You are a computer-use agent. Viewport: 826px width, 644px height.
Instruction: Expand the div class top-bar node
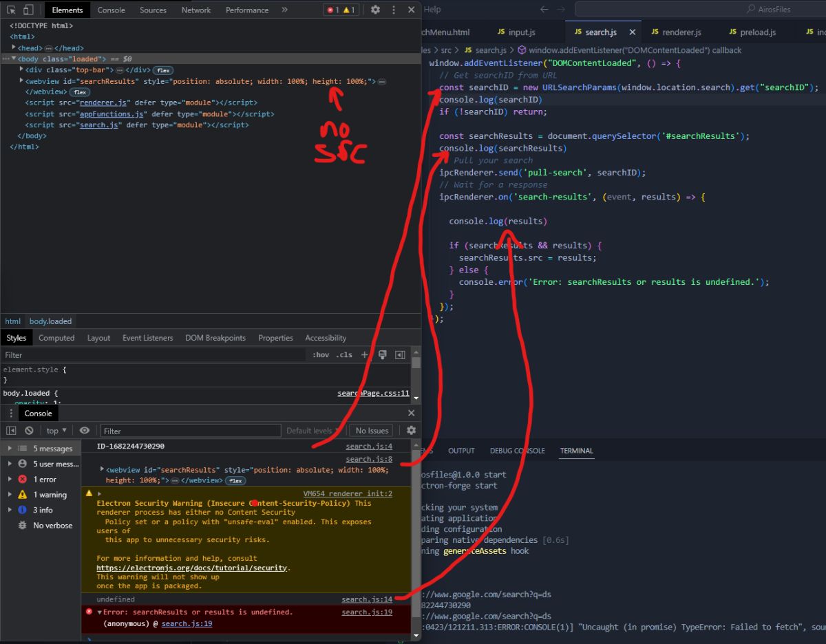(x=21, y=69)
